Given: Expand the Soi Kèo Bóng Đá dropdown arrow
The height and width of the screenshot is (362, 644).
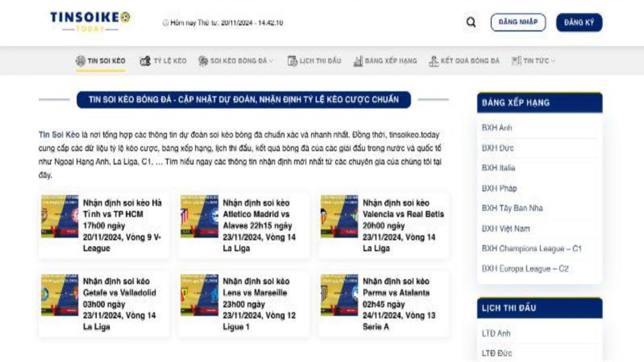Looking at the screenshot, I should pyautogui.click(x=272, y=61).
